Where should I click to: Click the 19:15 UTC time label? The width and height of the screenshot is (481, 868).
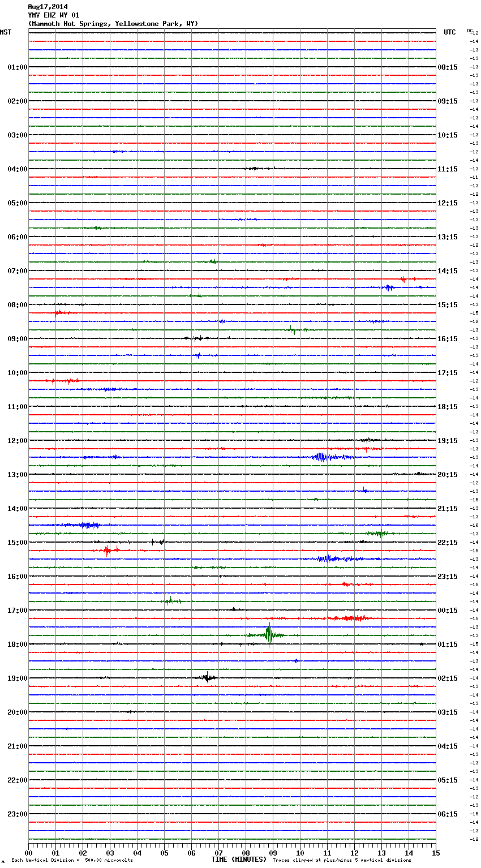(448, 441)
